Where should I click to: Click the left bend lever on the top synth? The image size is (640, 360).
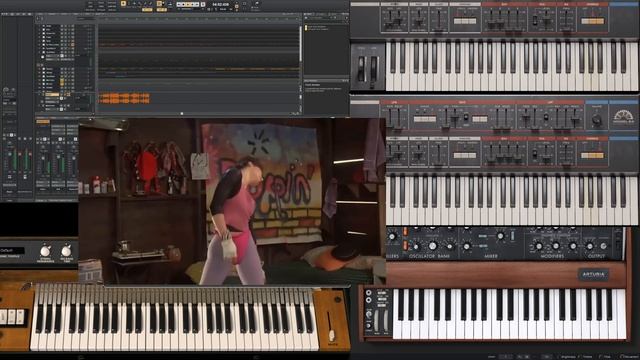tap(362, 68)
